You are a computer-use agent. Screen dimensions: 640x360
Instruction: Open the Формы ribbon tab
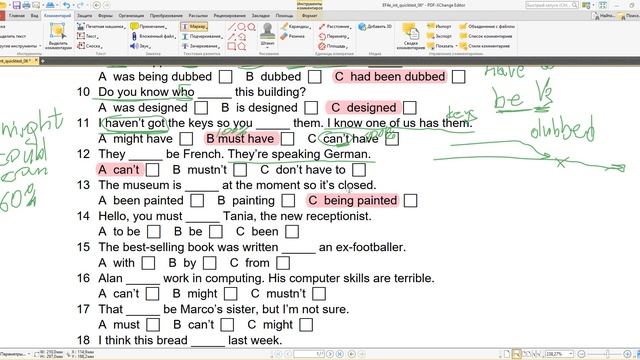[105, 16]
